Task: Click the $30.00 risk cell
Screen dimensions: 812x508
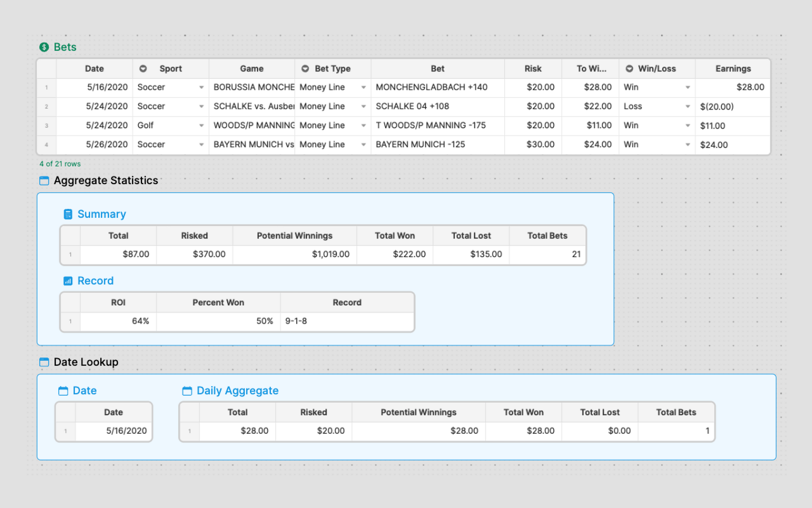Action: coord(533,144)
